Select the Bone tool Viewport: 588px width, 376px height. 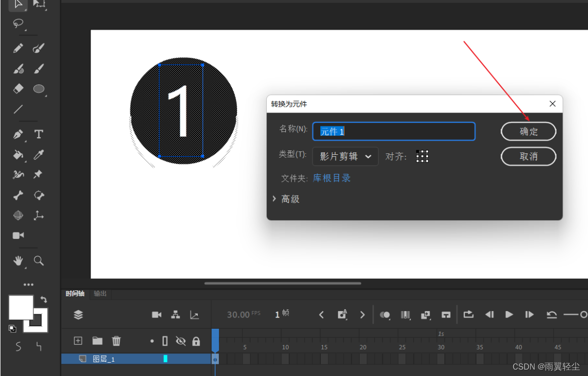click(18, 195)
